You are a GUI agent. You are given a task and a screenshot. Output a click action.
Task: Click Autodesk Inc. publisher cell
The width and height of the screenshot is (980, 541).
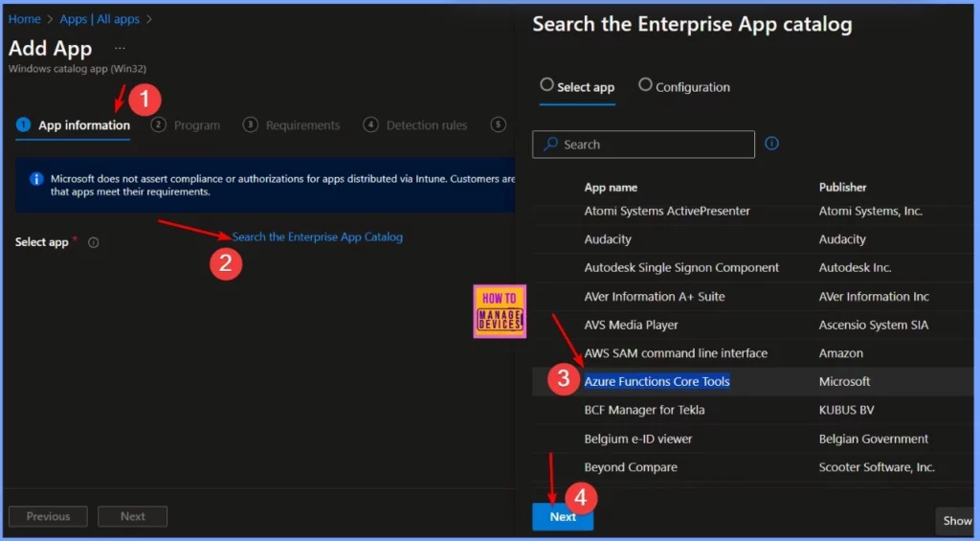855,268
